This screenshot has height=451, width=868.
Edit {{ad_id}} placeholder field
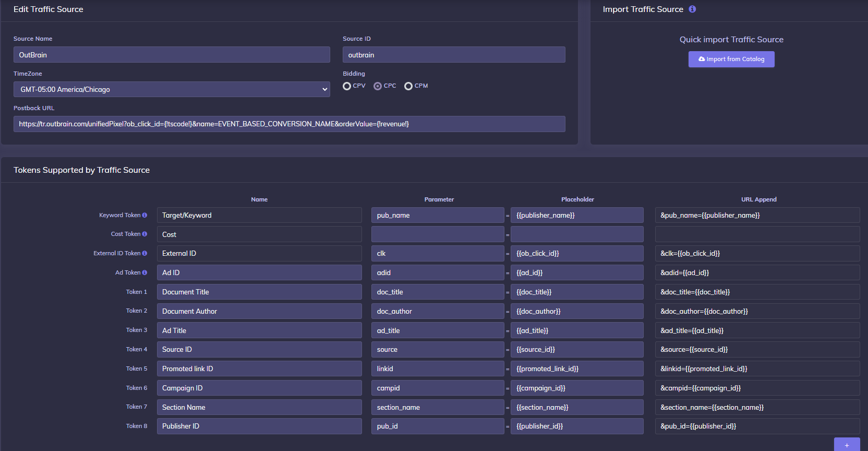(577, 272)
